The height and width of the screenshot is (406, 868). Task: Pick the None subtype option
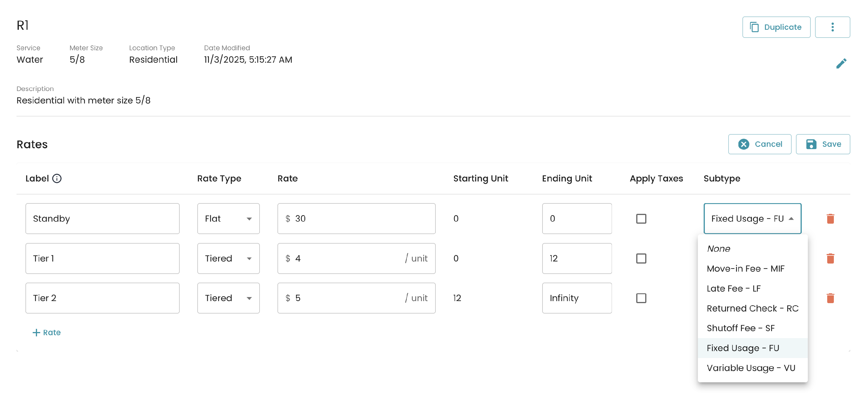pos(718,249)
